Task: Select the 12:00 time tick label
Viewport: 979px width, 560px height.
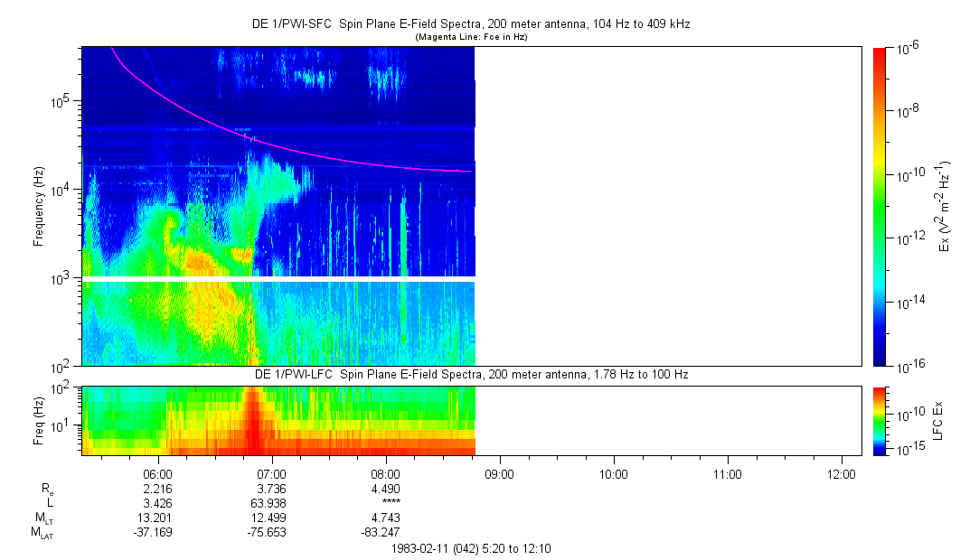Action: (x=842, y=472)
